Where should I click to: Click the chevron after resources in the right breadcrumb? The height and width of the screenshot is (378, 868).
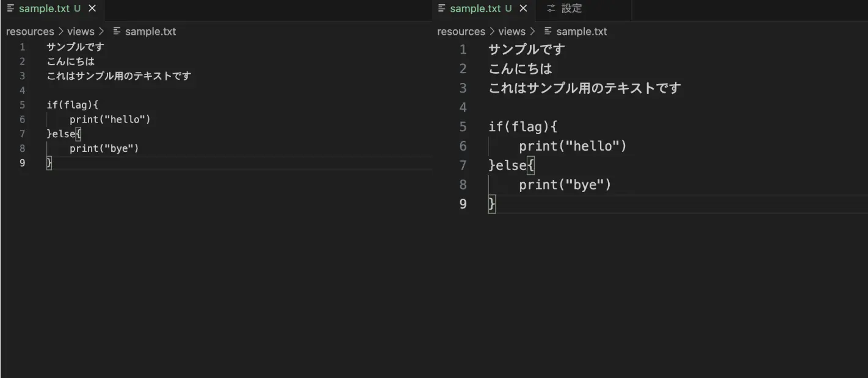492,32
